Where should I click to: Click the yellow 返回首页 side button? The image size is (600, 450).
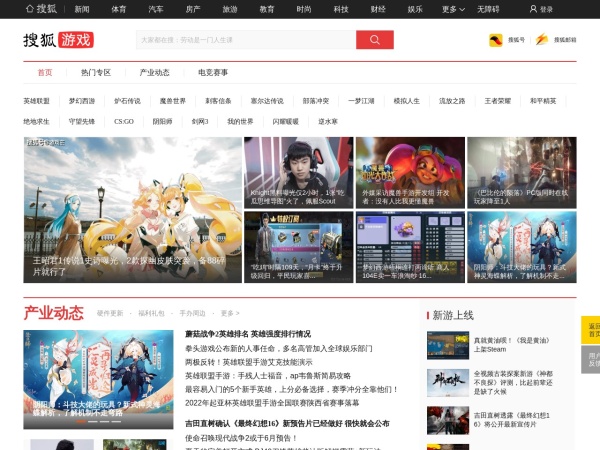[x=591, y=330]
